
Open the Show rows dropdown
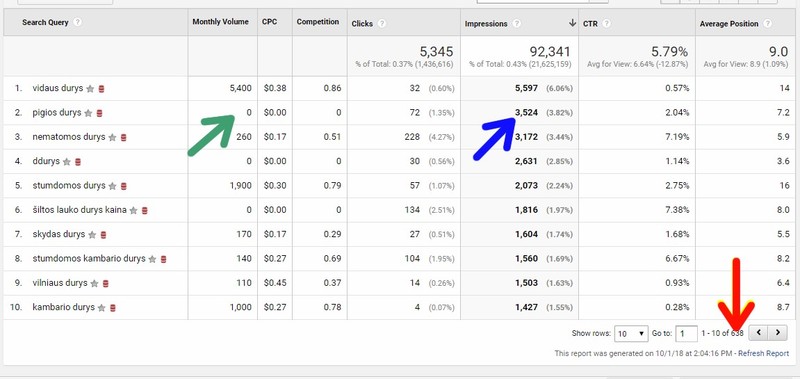(x=631, y=334)
